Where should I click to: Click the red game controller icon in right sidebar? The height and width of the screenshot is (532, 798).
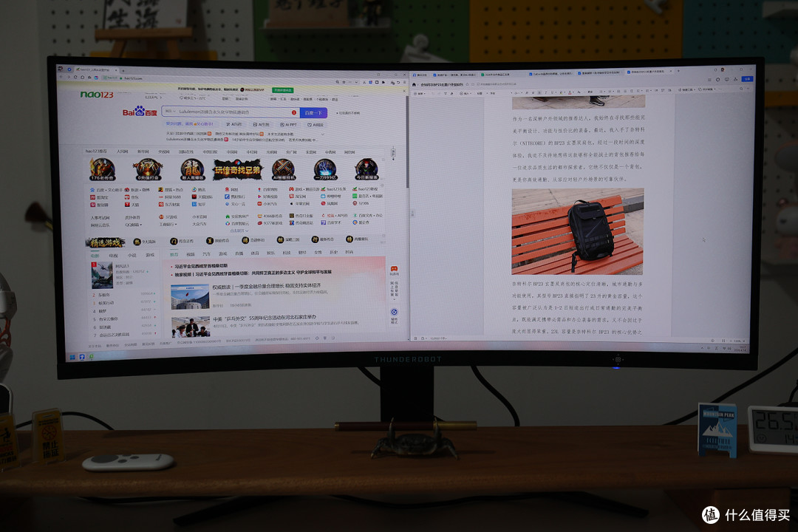(x=394, y=269)
